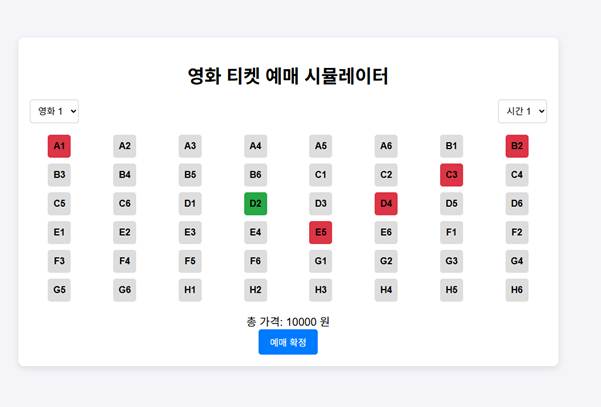This screenshot has width=601, height=407.
Task: Select seat G2
Action: 386,262
